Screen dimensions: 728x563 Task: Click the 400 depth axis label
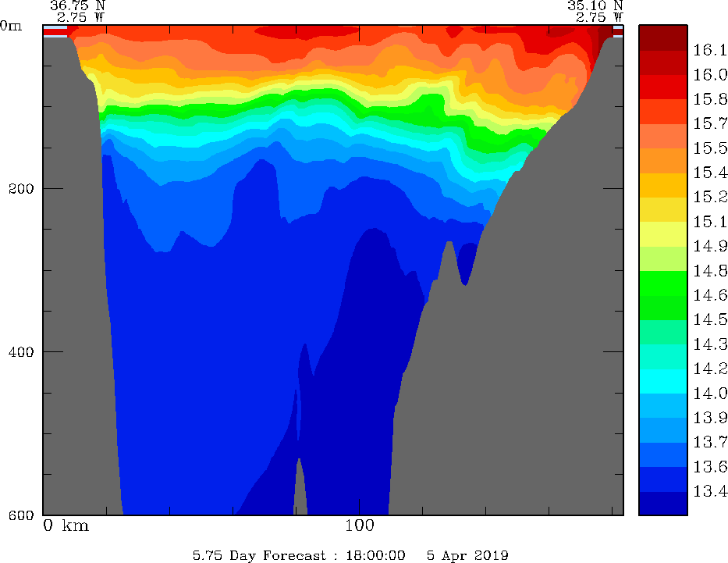click(21, 352)
